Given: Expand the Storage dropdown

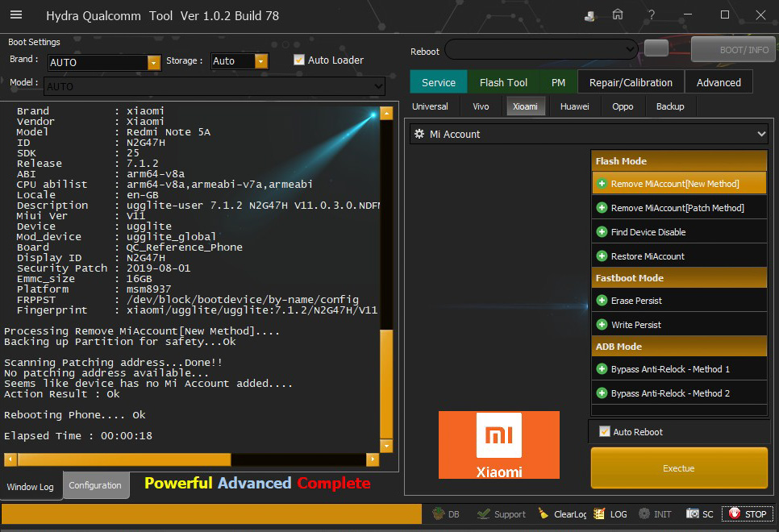Looking at the screenshot, I should pyautogui.click(x=260, y=61).
